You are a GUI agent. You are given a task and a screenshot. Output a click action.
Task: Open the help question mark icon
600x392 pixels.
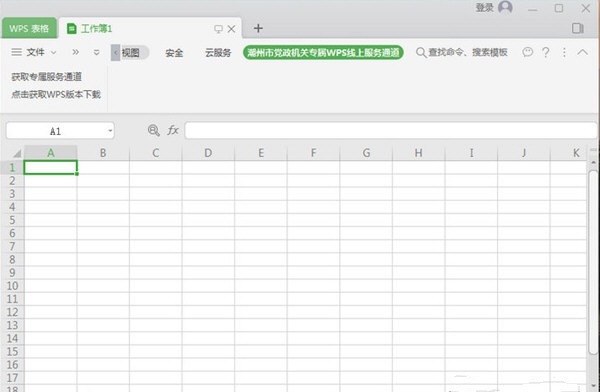click(x=546, y=52)
